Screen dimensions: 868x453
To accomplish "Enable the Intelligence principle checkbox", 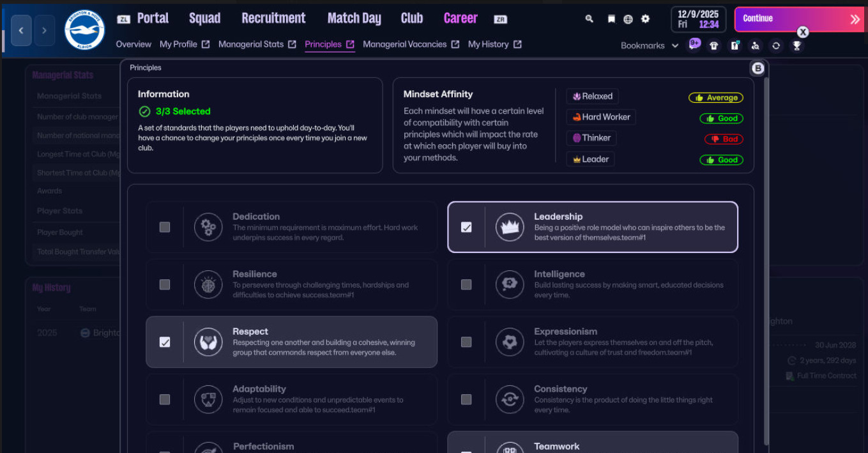I will (466, 284).
